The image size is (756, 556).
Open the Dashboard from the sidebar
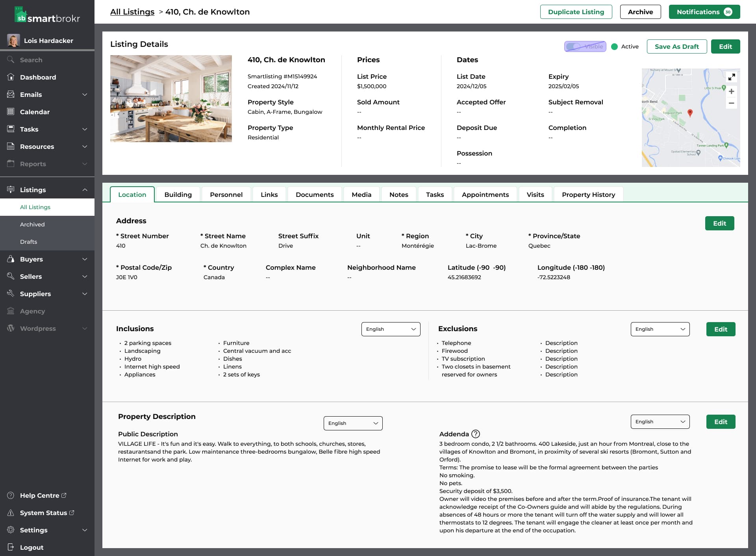tap(37, 77)
